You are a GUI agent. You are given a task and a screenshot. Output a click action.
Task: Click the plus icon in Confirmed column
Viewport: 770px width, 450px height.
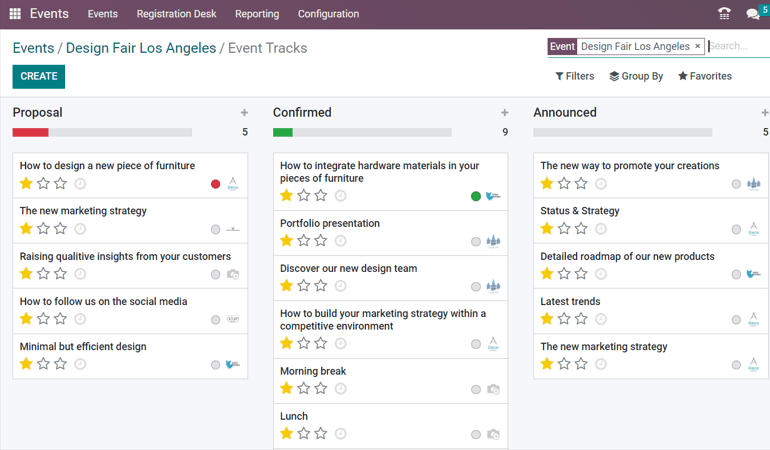(505, 113)
